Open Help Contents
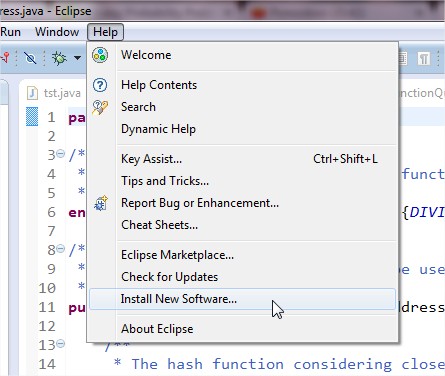 click(x=243, y=85)
